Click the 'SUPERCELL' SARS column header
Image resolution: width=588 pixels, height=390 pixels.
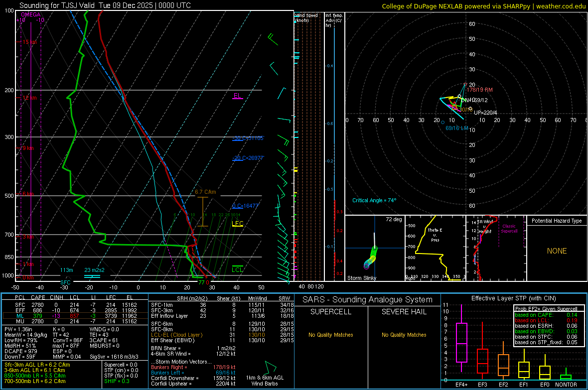coord(331,312)
